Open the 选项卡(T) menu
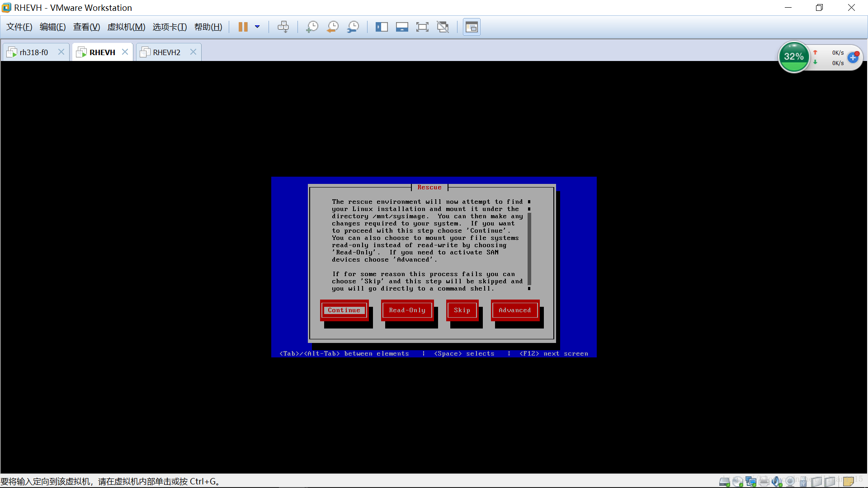The image size is (868, 488). [x=170, y=27]
